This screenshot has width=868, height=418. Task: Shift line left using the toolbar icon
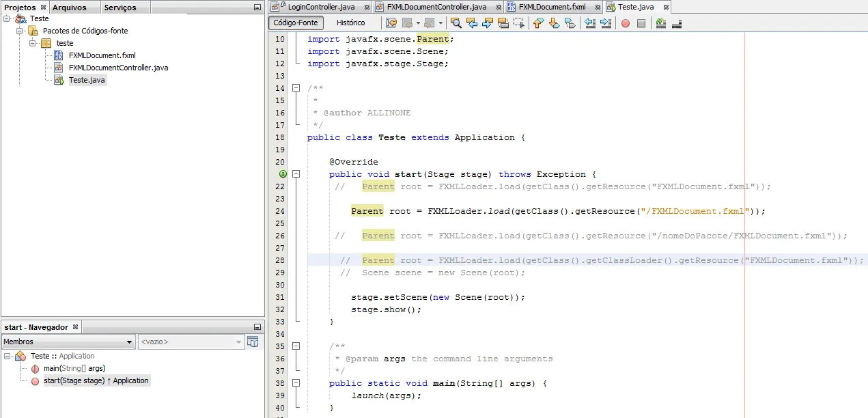click(591, 23)
